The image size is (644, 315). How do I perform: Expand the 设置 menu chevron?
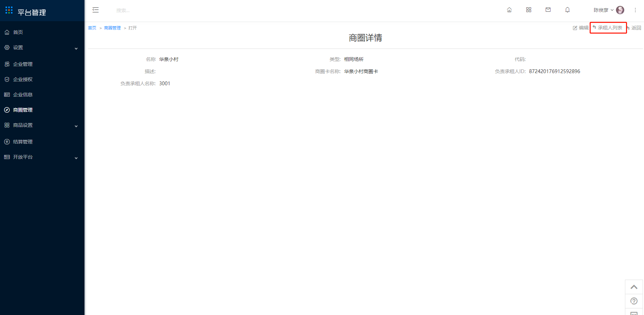pos(76,49)
